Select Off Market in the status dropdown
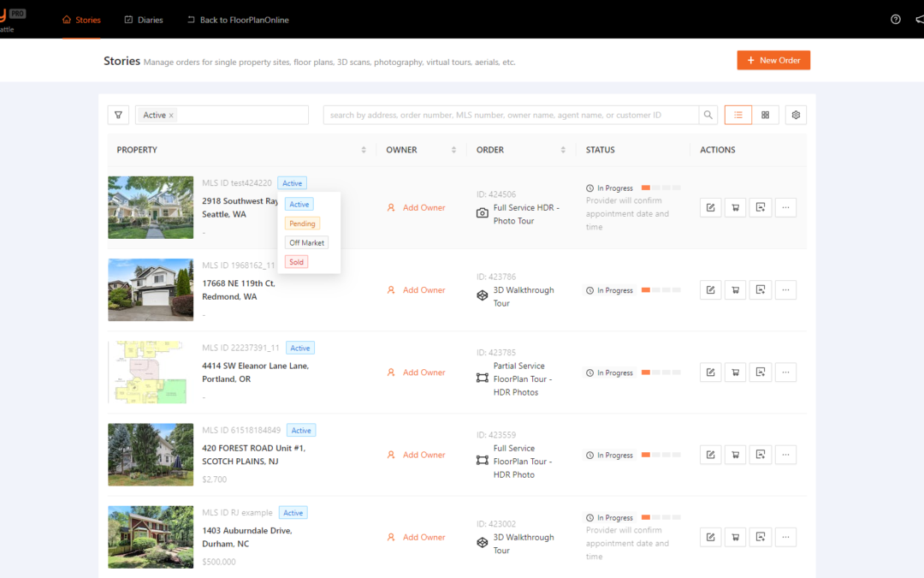The width and height of the screenshot is (924, 578). point(306,241)
